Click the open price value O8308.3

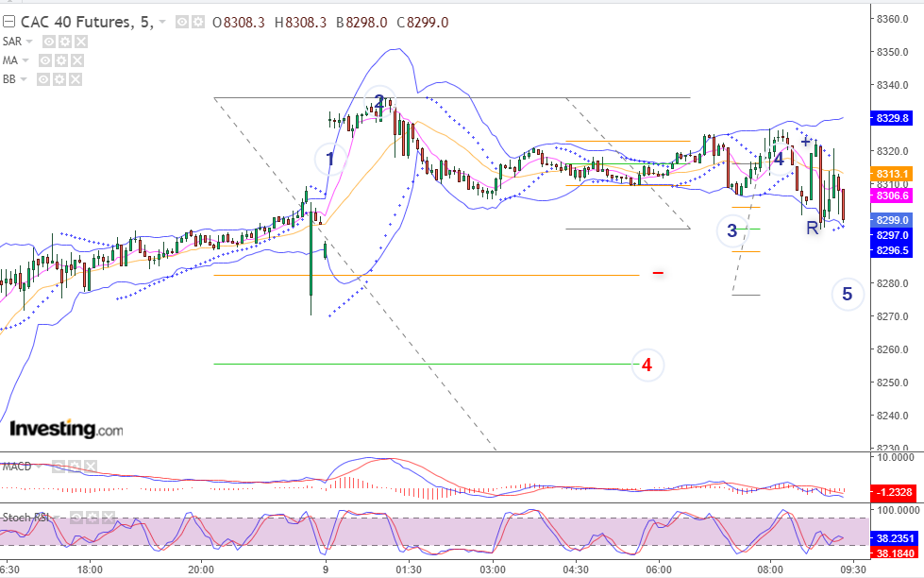point(239,23)
